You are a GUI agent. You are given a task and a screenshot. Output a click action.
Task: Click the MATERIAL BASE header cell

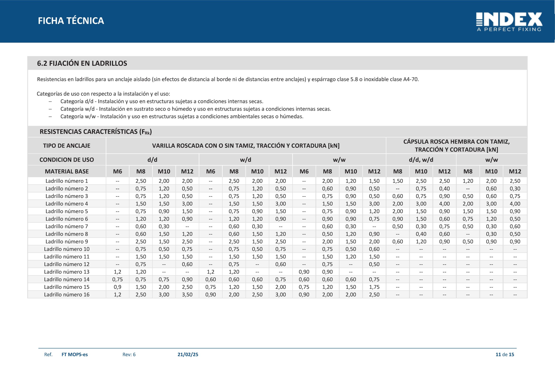(x=67, y=172)
